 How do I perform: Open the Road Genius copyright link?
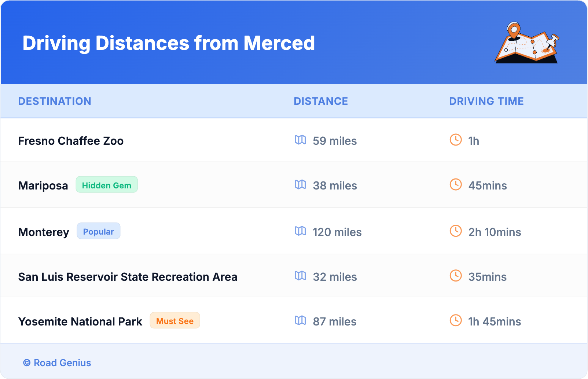[x=57, y=363]
